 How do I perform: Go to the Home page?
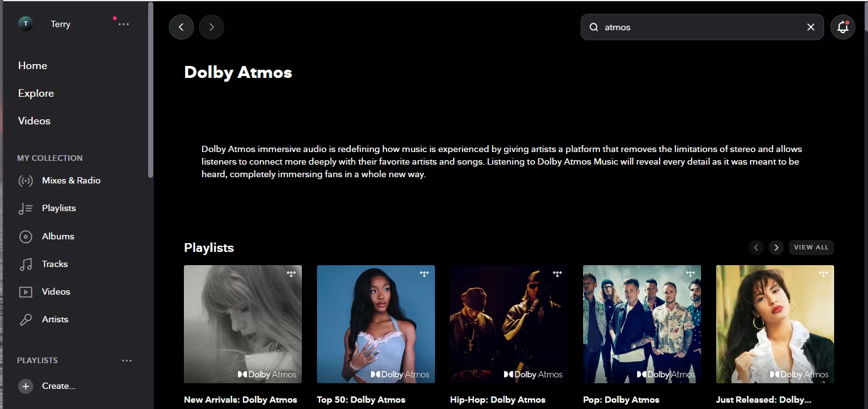click(x=33, y=66)
